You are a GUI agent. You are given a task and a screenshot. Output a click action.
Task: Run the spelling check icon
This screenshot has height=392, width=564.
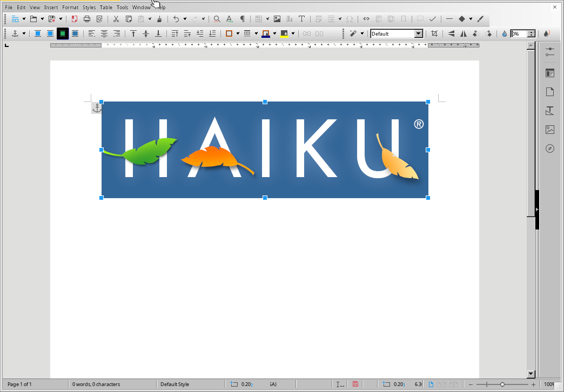click(x=229, y=19)
